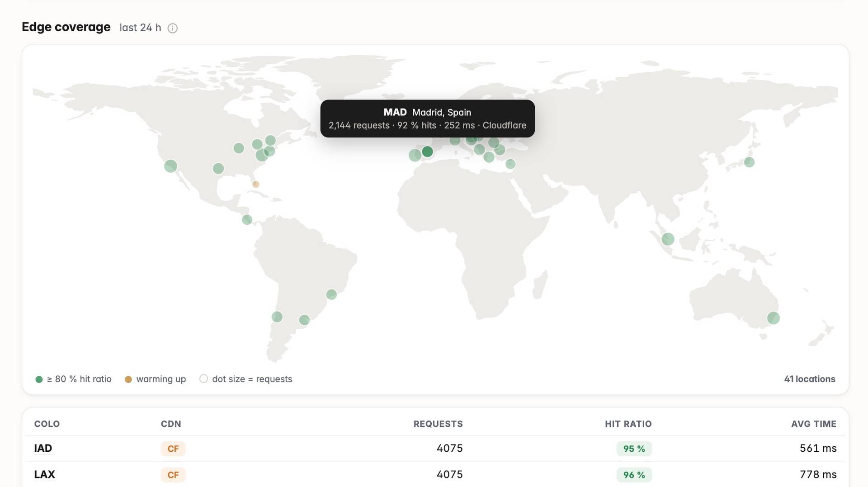Select the Los Angeles dot on west coast
The image size is (868, 487).
click(x=170, y=166)
